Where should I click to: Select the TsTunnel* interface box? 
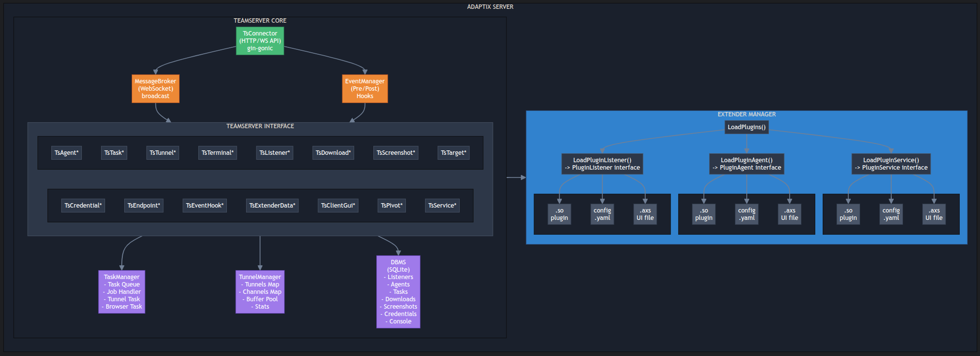[x=163, y=153]
